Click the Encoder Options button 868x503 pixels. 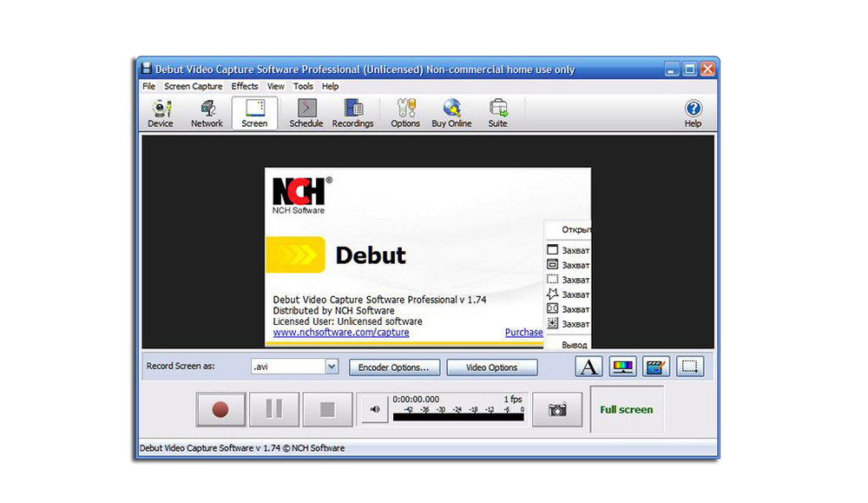[394, 367]
